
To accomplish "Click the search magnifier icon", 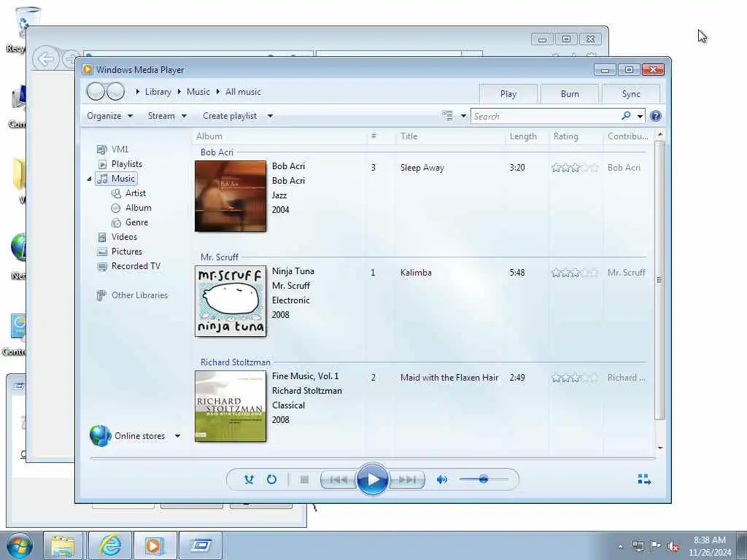I will tap(626, 115).
